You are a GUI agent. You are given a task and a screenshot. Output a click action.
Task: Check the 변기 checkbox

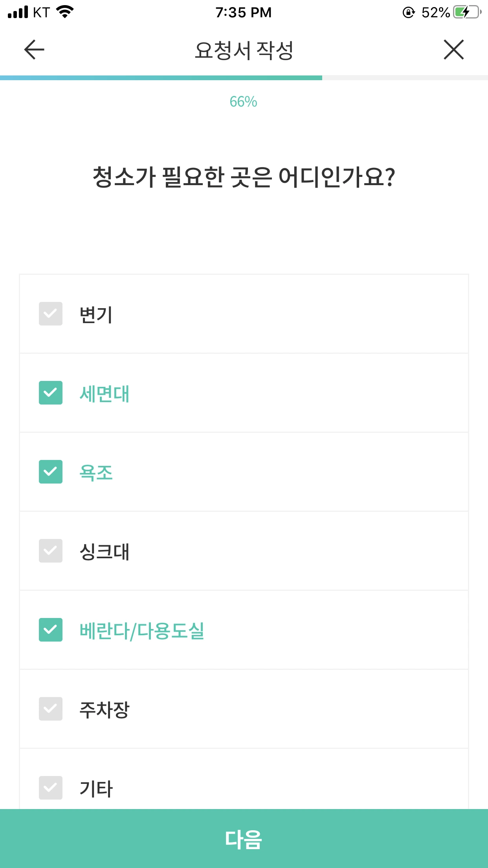(x=51, y=314)
